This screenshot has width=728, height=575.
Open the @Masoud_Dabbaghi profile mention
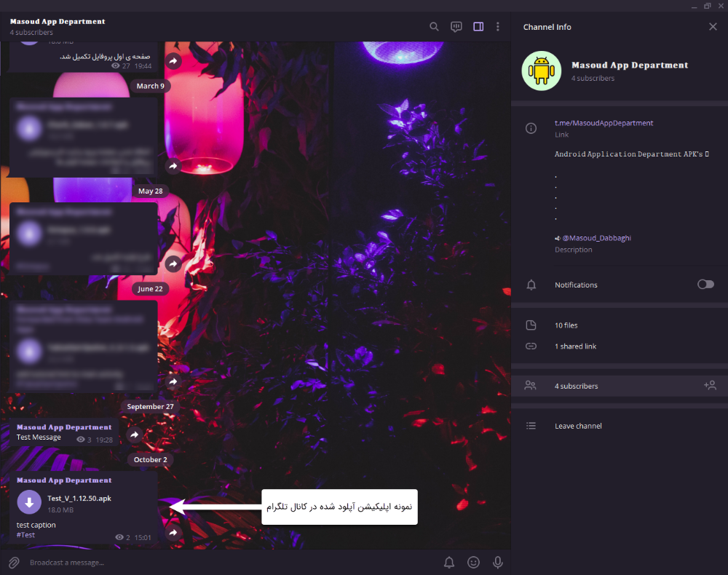(x=597, y=238)
